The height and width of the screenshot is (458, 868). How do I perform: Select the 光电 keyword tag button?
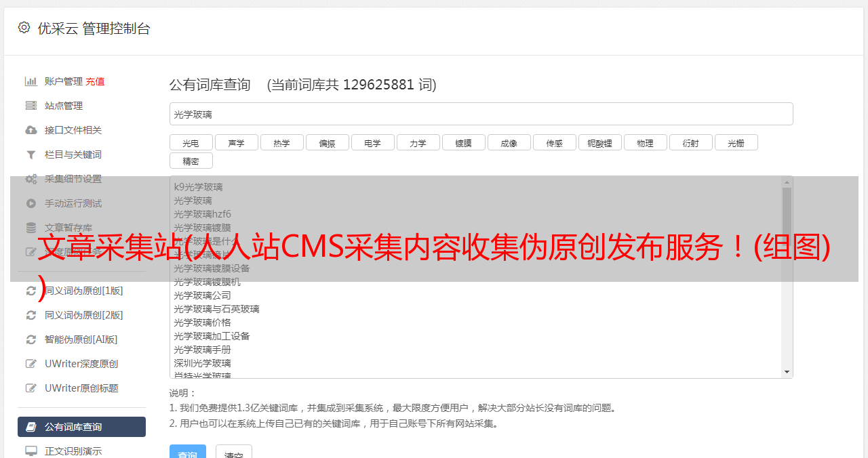point(191,142)
